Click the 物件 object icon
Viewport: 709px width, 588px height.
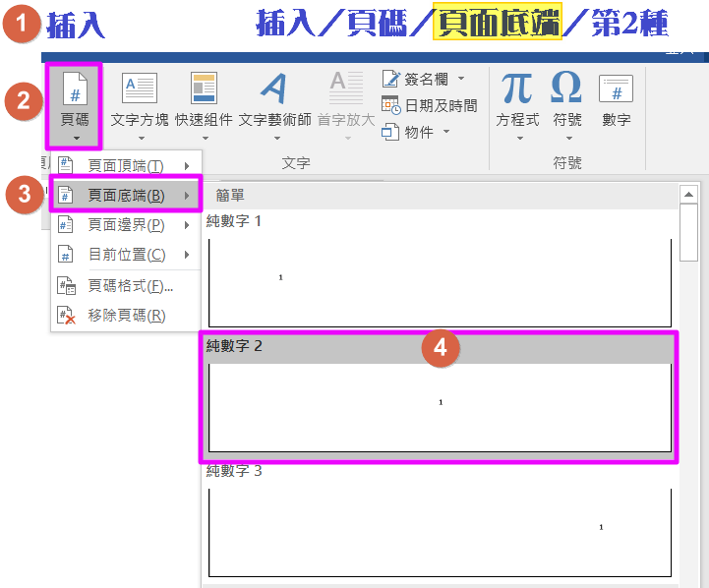point(390,132)
